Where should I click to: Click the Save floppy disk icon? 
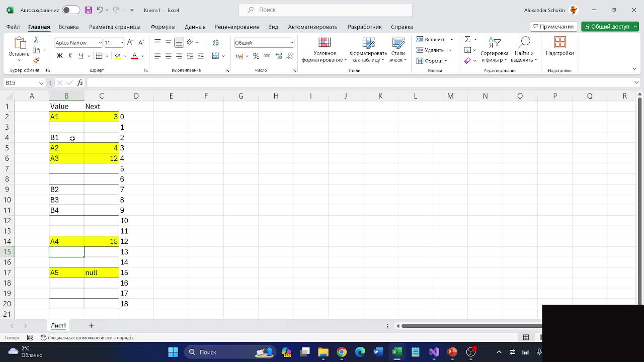[88, 10]
